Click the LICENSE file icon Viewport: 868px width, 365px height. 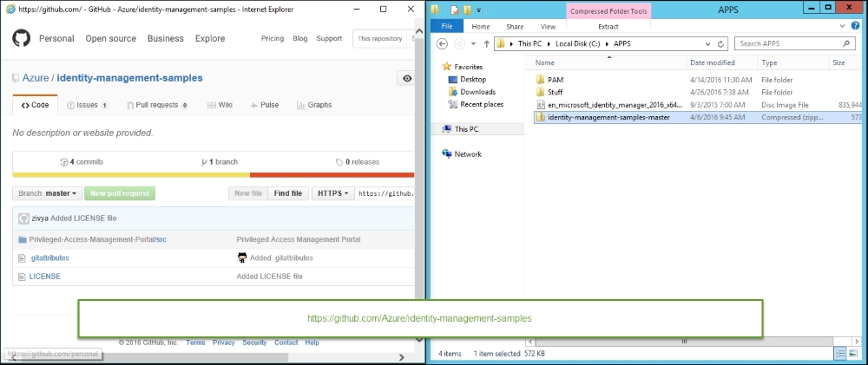23,276
